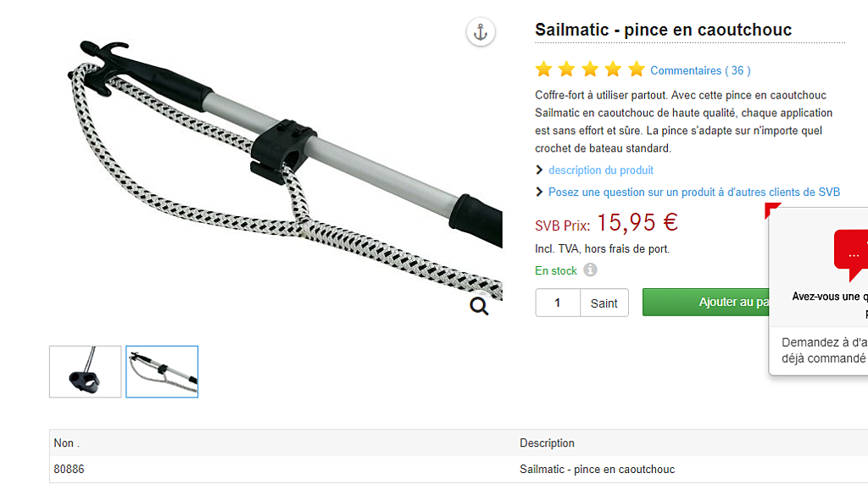This screenshot has height=501, width=868.
Task: Click the third gold rating star
Action: [590, 70]
